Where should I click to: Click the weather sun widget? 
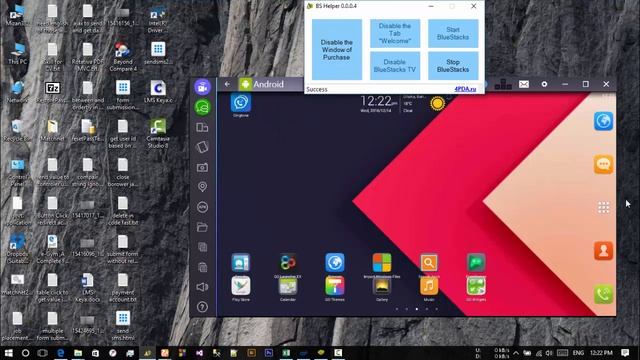pos(437,103)
